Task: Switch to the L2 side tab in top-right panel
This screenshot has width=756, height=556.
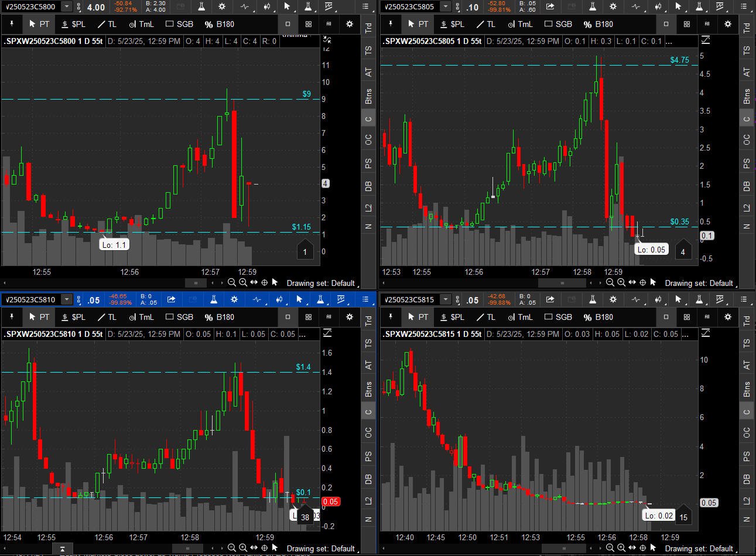Action: tap(747, 207)
